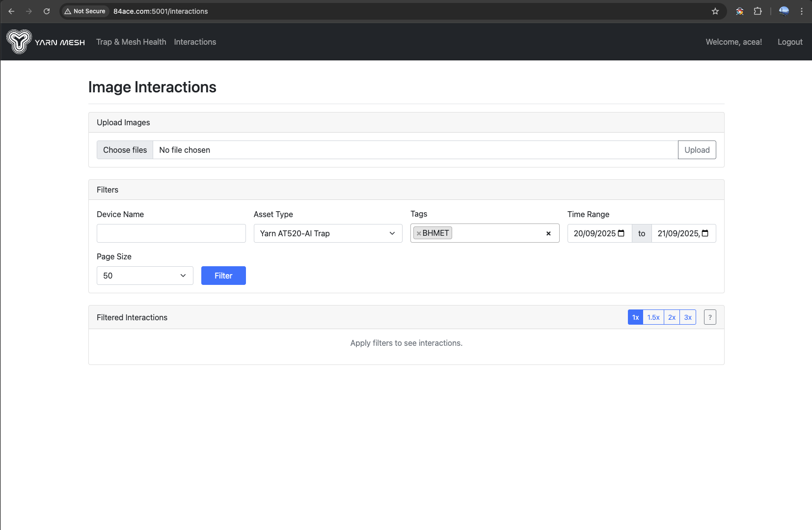812x530 pixels.
Task: Open Trap & Mesh Health page
Action: pyautogui.click(x=131, y=42)
